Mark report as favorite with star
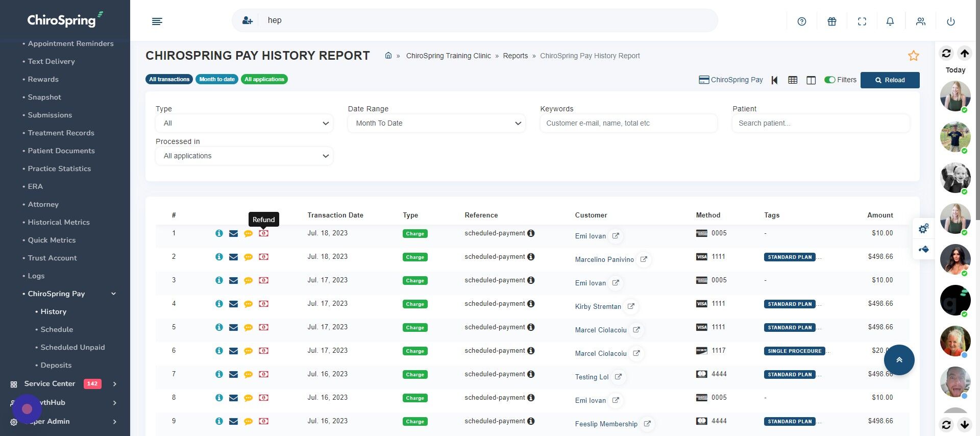 [914, 56]
